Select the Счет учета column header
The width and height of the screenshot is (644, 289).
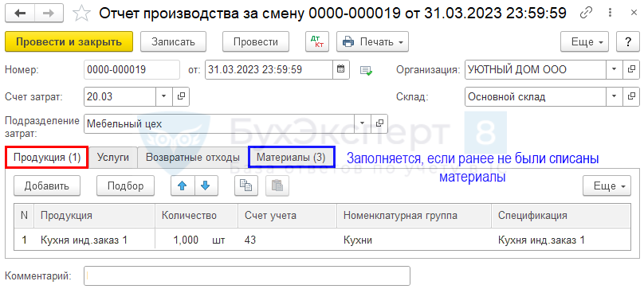[x=287, y=216]
